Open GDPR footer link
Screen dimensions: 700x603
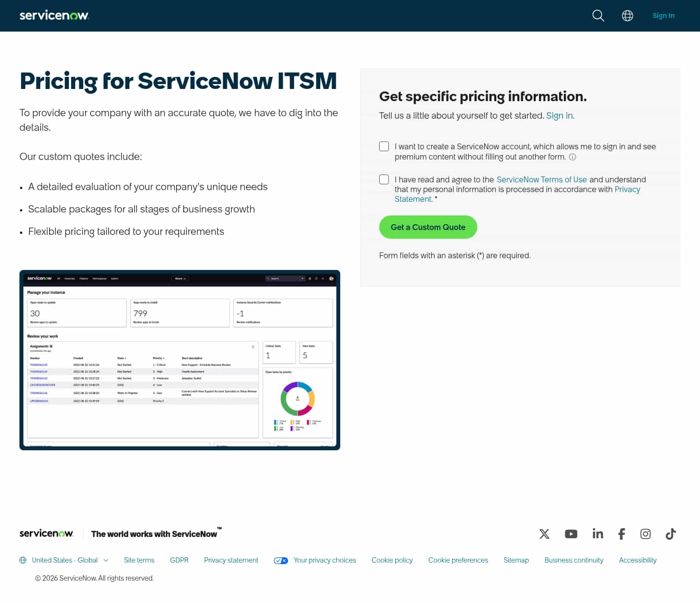tap(179, 560)
